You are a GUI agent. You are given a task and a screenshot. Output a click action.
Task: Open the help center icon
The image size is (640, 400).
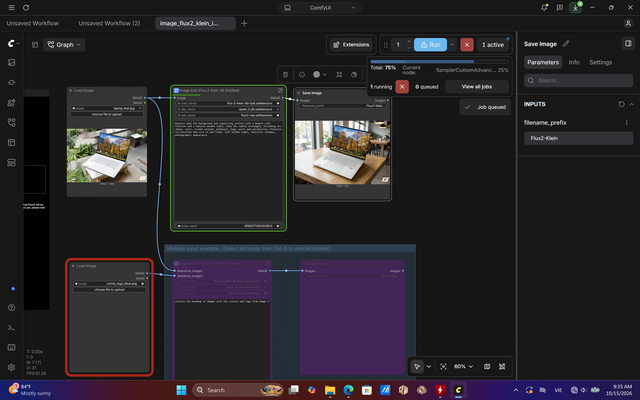point(11,308)
